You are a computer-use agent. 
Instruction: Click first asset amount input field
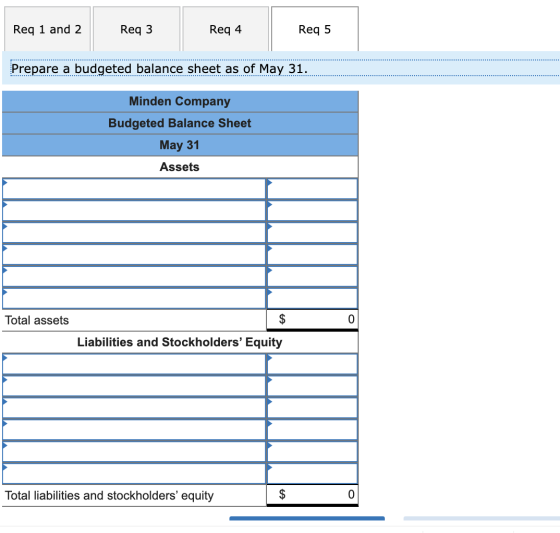pos(312,189)
